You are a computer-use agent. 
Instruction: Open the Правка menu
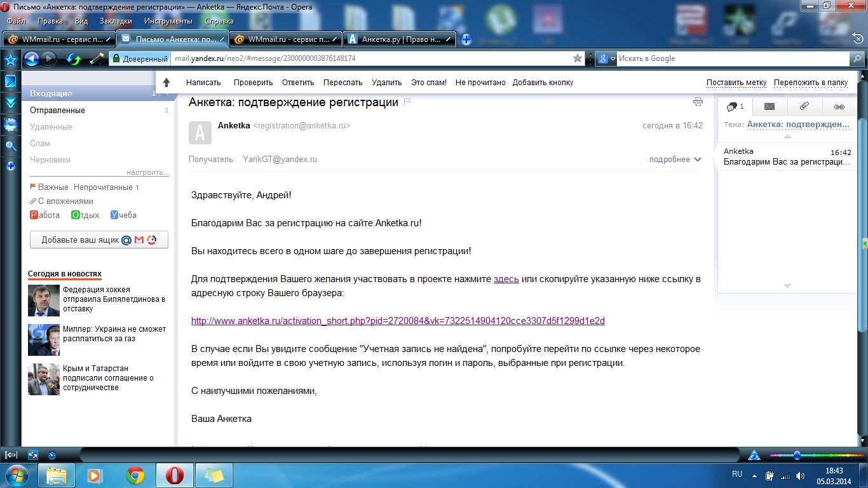[50, 21]
